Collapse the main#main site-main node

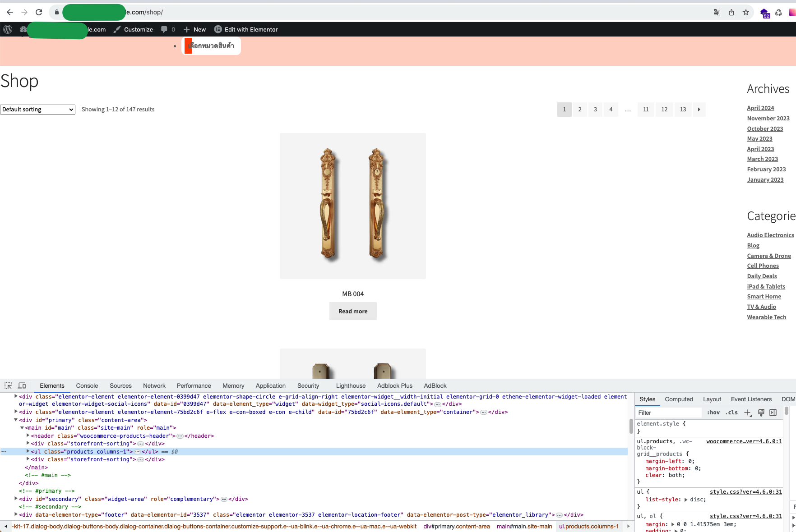tap(22, 427)
